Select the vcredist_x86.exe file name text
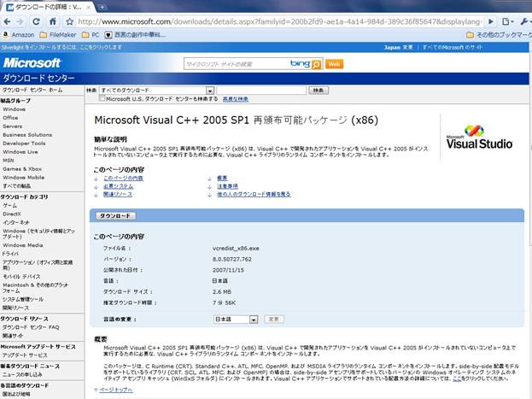The image size is (532, 399). click(x=236, y=249)
